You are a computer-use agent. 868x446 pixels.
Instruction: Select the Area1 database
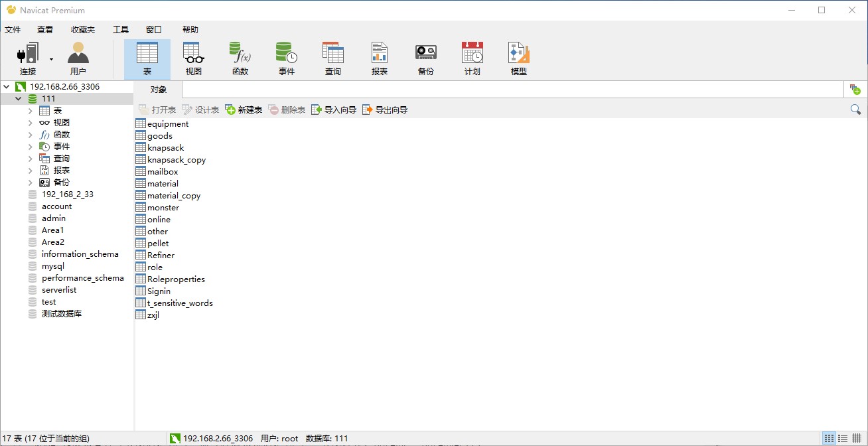pos(52,230)
